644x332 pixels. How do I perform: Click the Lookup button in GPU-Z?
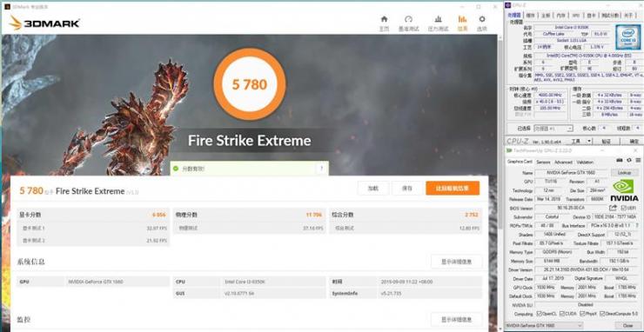coord(624,173)
